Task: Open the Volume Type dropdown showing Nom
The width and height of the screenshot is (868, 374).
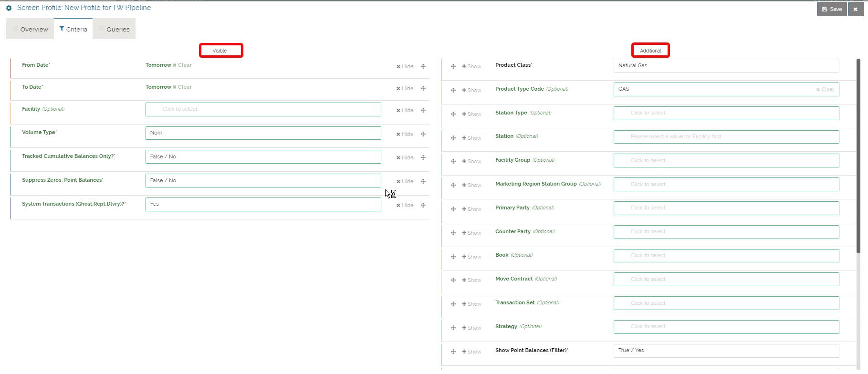Action: click(263, 133)
